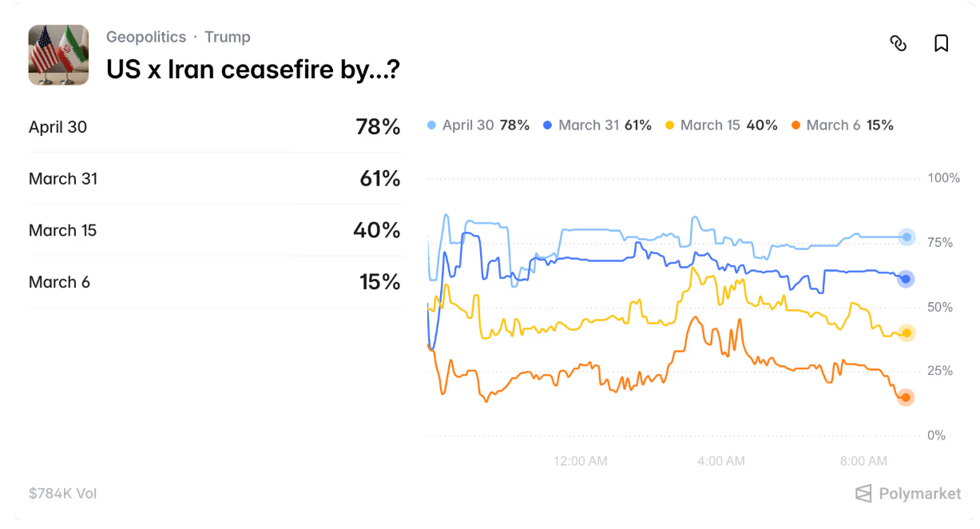
Task: Click the Polymarket brand text
Action: (919, 494)
